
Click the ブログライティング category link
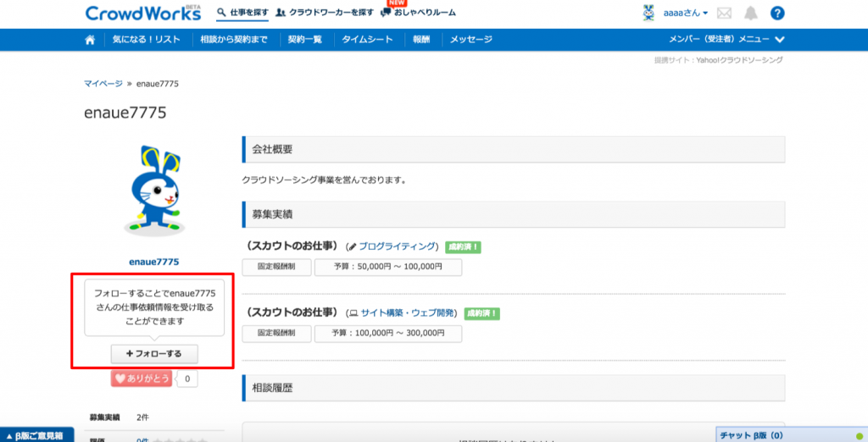pyautogui.click(x=398, y=246)
